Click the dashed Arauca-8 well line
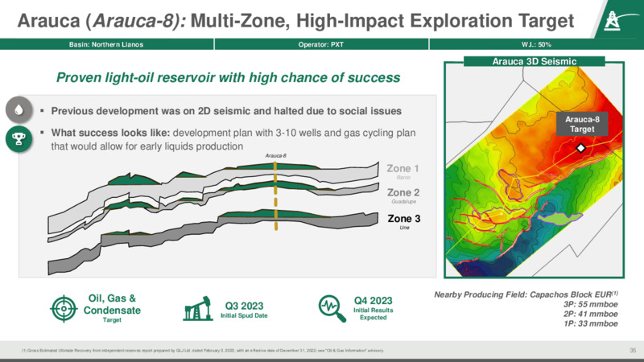Screen dimensions: 644x362 pyautogui.click(x=275, y=195)
